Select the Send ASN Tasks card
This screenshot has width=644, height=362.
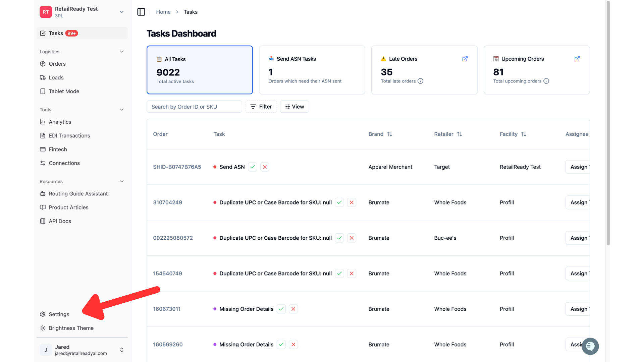[x=312, y=70]
